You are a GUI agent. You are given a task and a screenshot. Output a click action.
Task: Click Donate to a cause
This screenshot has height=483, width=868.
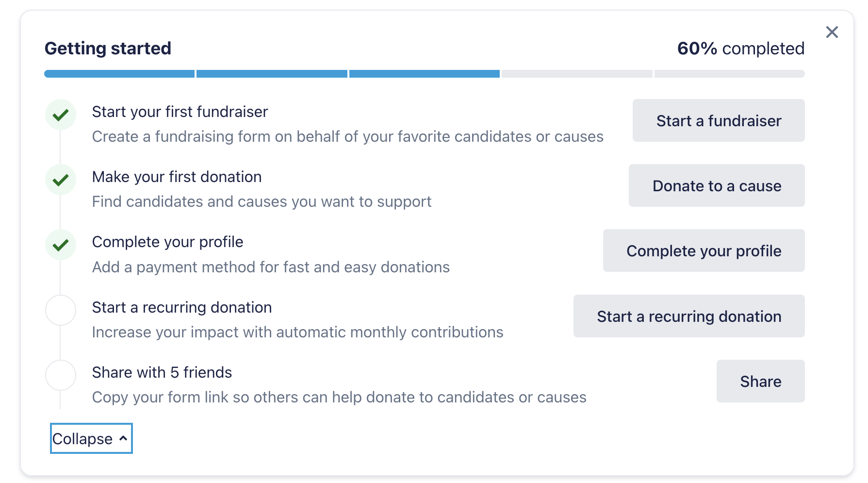[x=717, y=185]
